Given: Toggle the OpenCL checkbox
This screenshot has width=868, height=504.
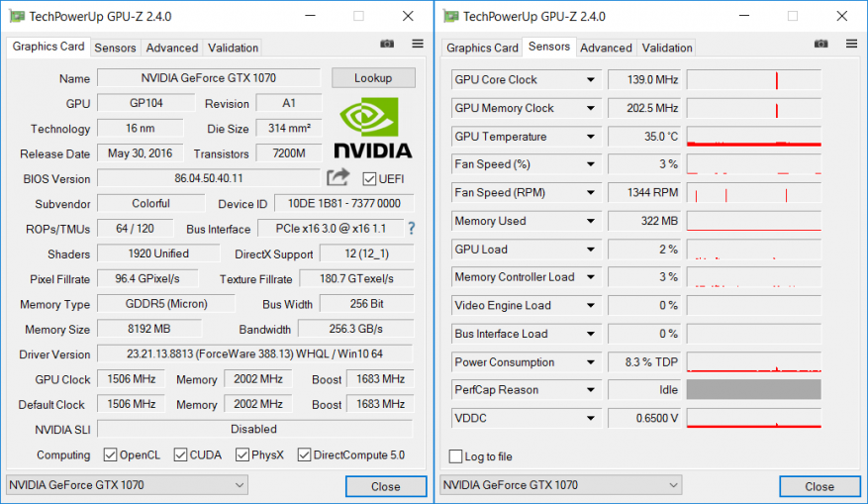Looking at the screenshot, I should point(111,455).
